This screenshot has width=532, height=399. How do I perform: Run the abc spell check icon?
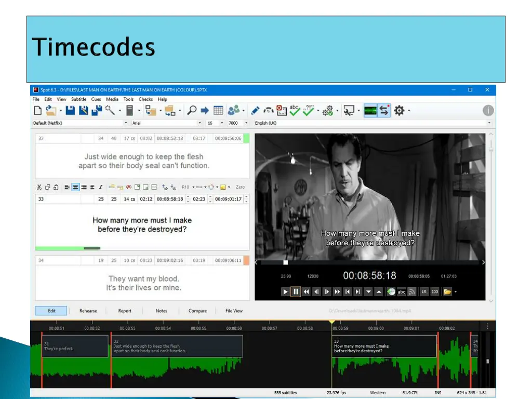(x=294, y=110)
